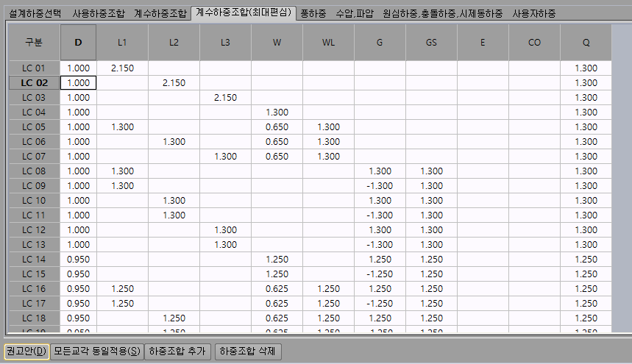Select row header LC 16
Screen dimensions: 632x364
35,289
